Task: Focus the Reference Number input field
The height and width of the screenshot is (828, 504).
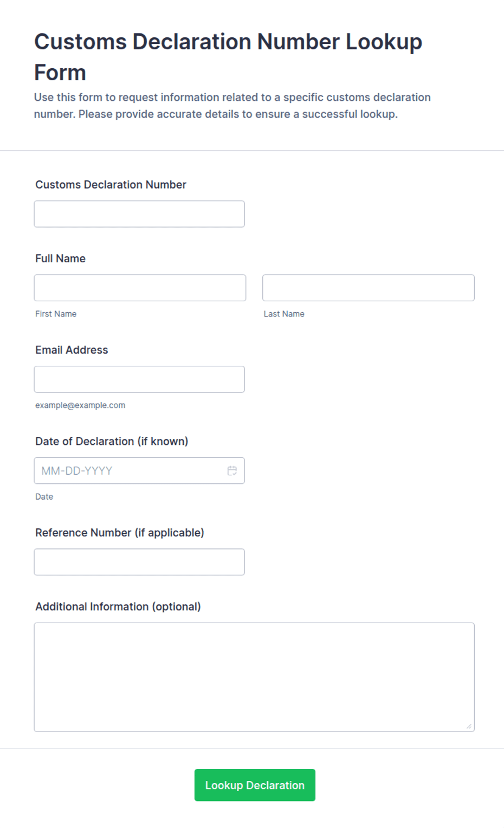Action: tap(139, 562)
